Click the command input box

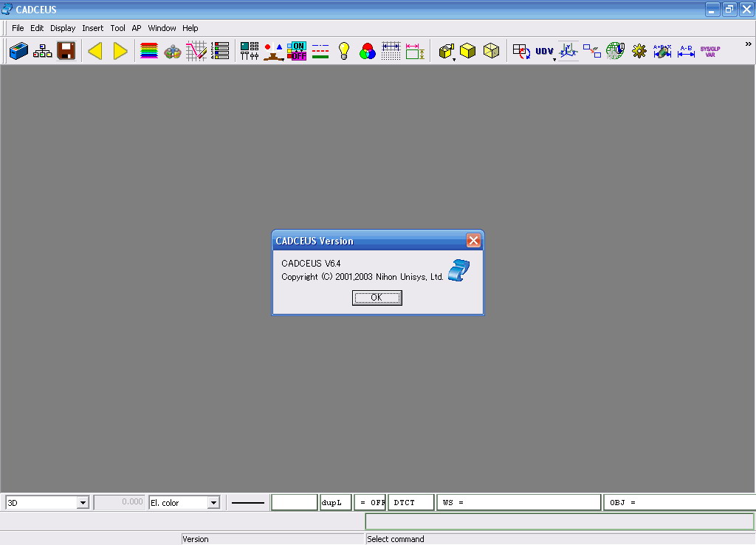click(560, 521)
